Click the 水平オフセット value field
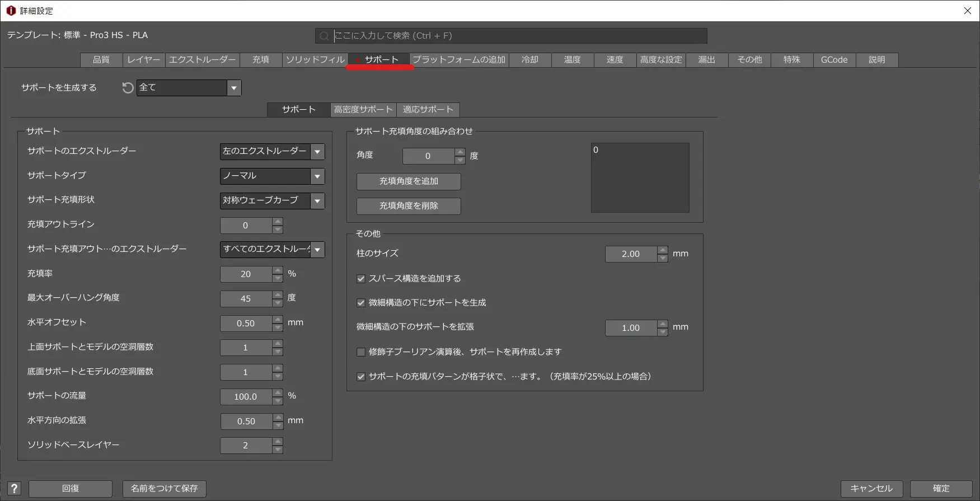The width and height of the screenshot is (980, 501). pyautogui.click(x=246, y=324)
